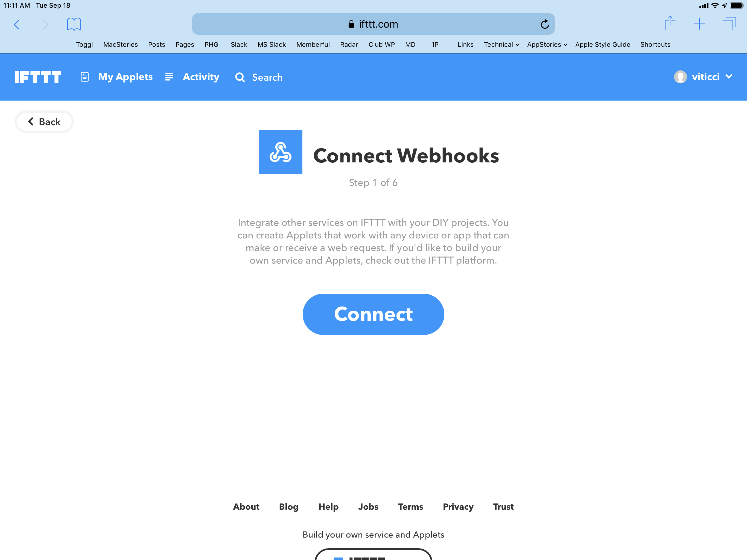This screenshot has width=747, height=560.
Task: Select the Slack bookmark
Action: pos(238,45)
